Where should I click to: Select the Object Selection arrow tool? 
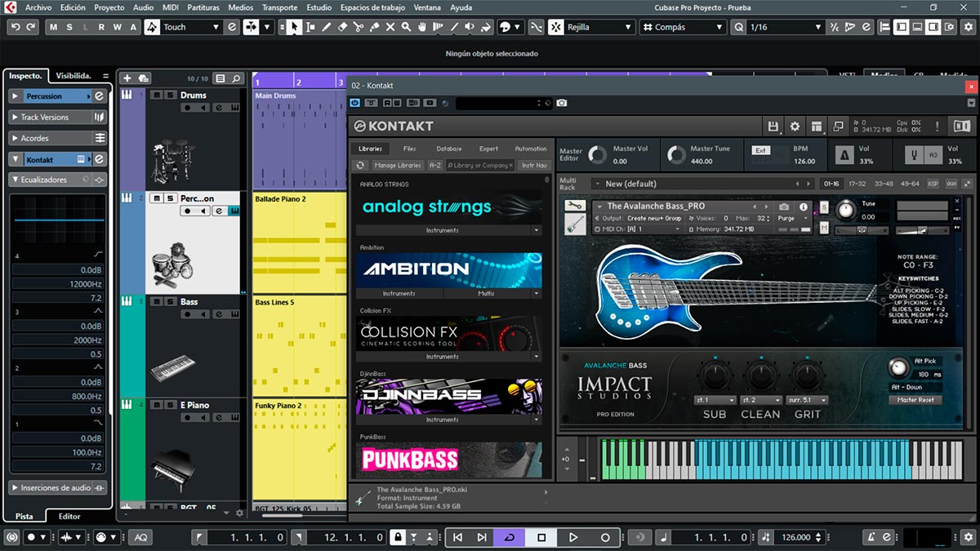click(x=294, y=27)
